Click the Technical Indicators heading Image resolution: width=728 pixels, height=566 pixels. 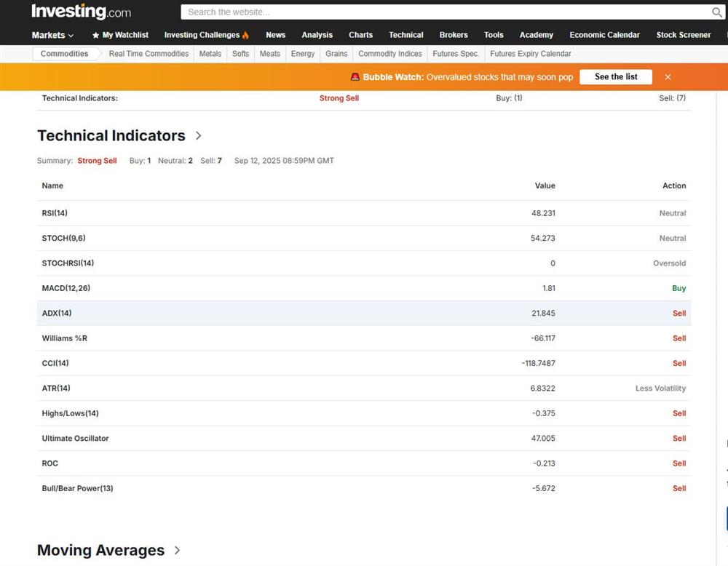tap(111, 135)
